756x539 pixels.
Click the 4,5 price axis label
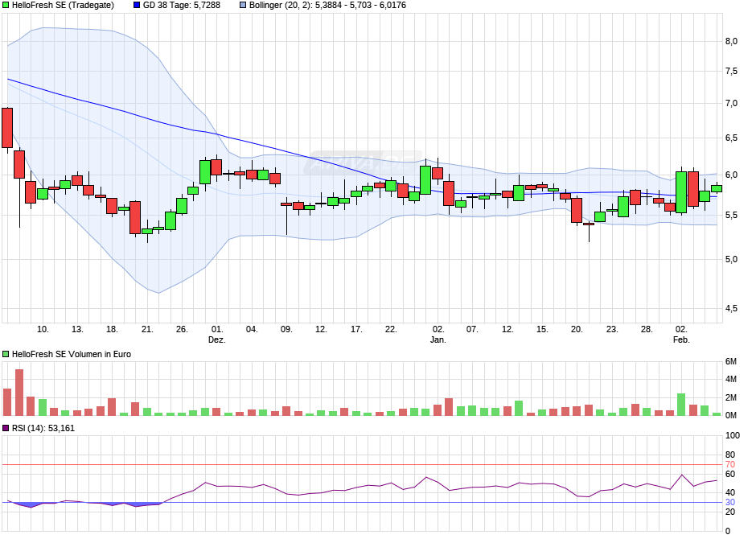coord(731,309)
